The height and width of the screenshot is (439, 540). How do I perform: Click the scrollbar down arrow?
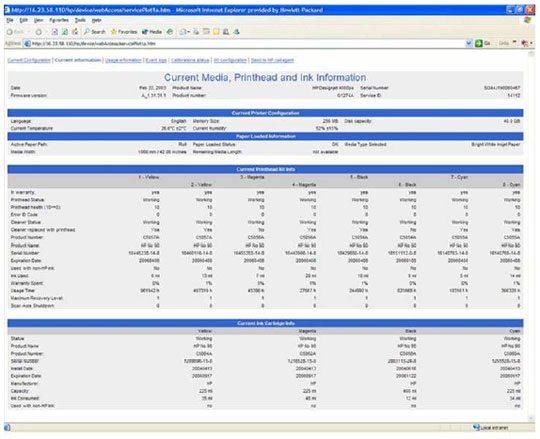[x=531, y=418]
